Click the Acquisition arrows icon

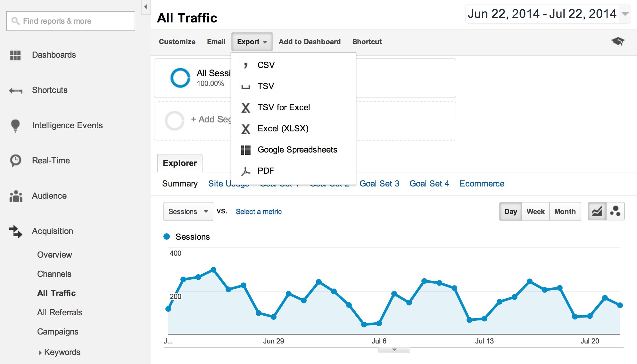pyautogui.click(x=15, y=231)
